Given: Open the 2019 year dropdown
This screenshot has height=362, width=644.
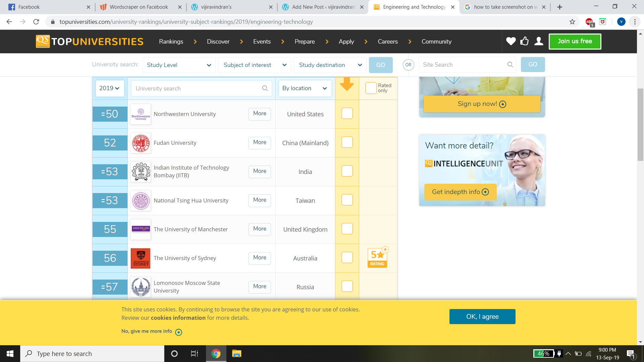Looking at the screenshot, I should pos(110,88).
